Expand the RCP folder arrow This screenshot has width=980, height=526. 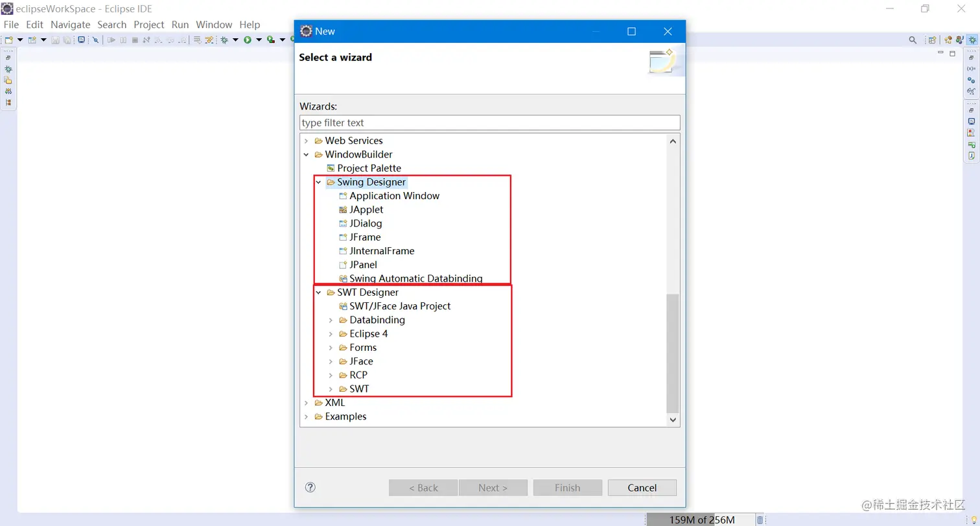[x=331, y=376]
